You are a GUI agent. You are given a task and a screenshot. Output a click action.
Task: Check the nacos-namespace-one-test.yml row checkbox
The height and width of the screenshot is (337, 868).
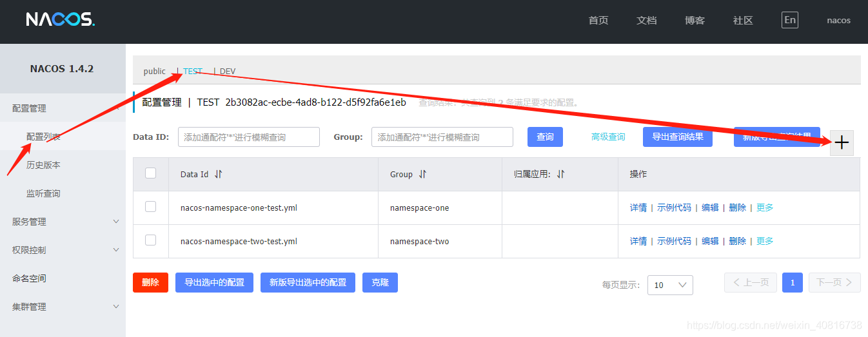point(151,206)
